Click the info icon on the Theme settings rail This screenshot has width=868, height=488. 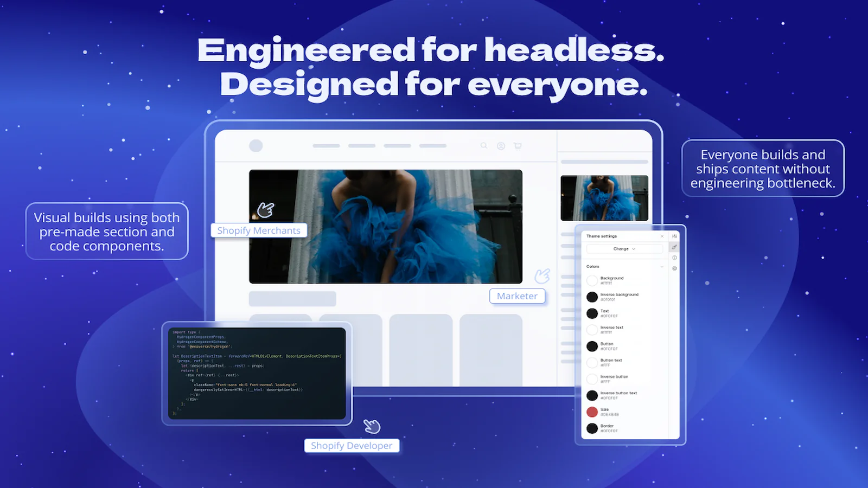674,259
